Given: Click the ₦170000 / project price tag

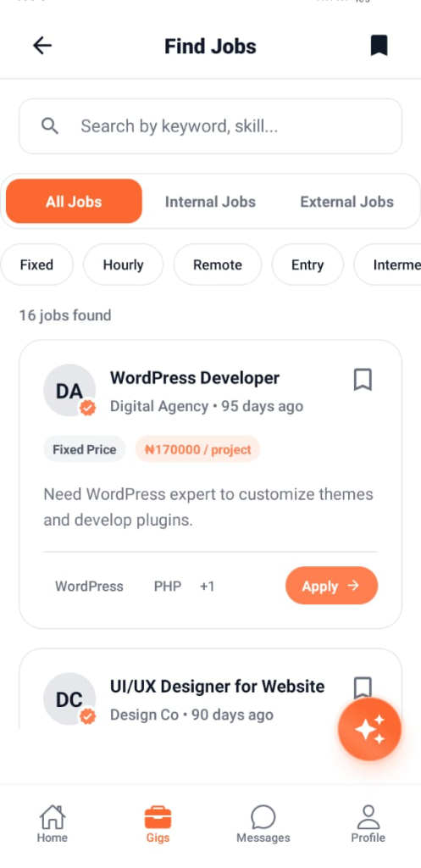Looking at the screenshot, I should 197,449.
